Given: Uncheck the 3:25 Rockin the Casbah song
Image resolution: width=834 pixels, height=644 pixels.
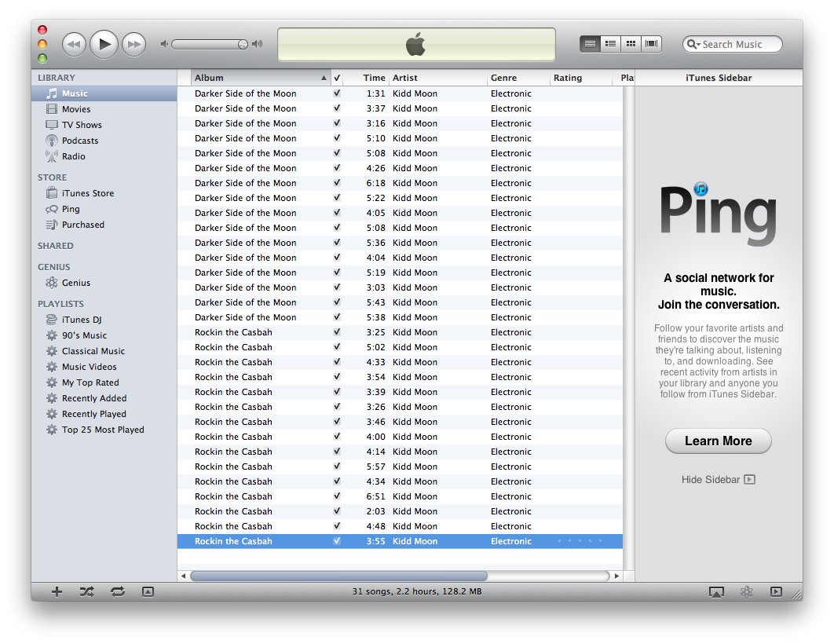Looking at the screenshot, I should (337, 332).
